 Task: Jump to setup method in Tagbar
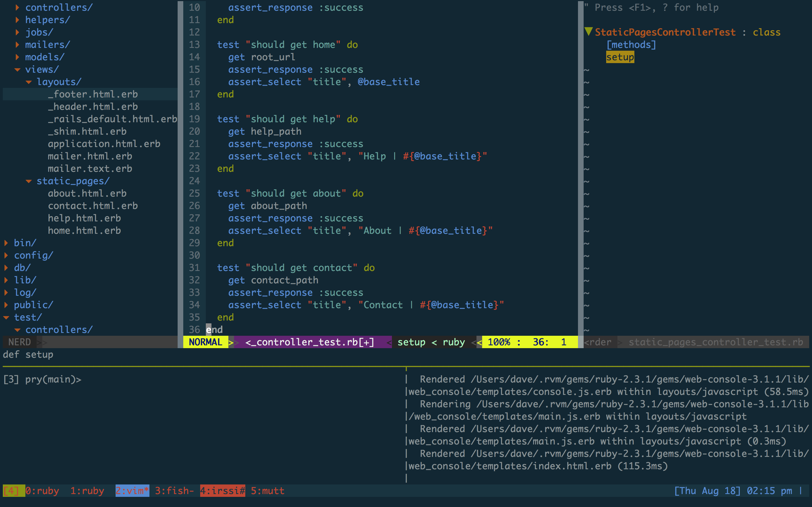(620, 57)
